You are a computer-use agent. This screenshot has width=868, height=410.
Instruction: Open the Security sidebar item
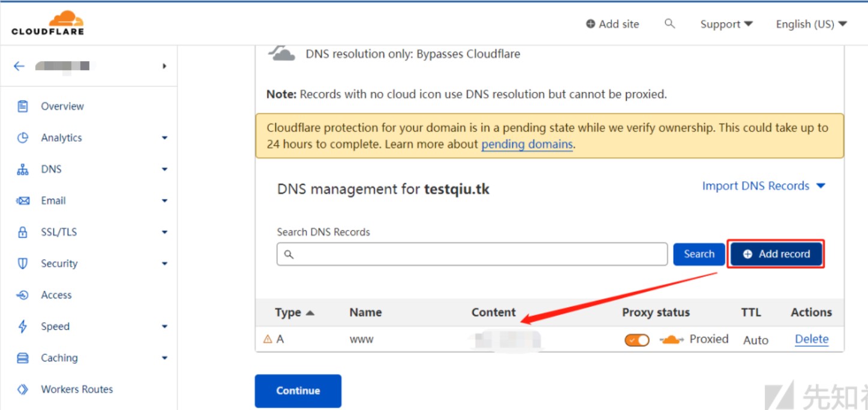[59, 264]
